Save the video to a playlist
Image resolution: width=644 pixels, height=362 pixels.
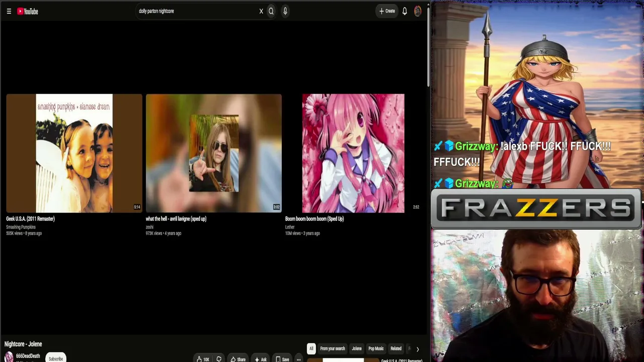[x=282, y=359]
